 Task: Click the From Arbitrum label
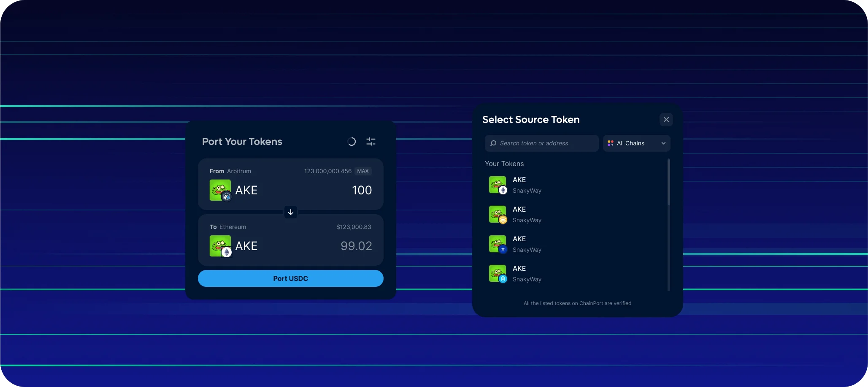(x=230, y=171)
